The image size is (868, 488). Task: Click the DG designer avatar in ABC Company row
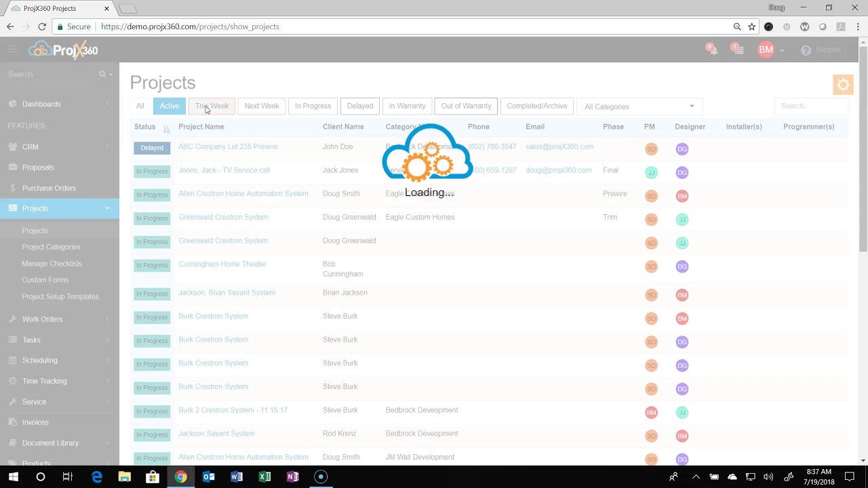coord(682,149)
